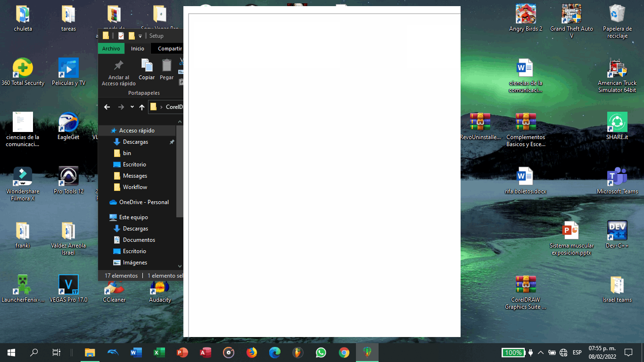Click the navigation pane scroll down arrow
The width and height of the screenshot is (644, 362).
tap(180, 266)
